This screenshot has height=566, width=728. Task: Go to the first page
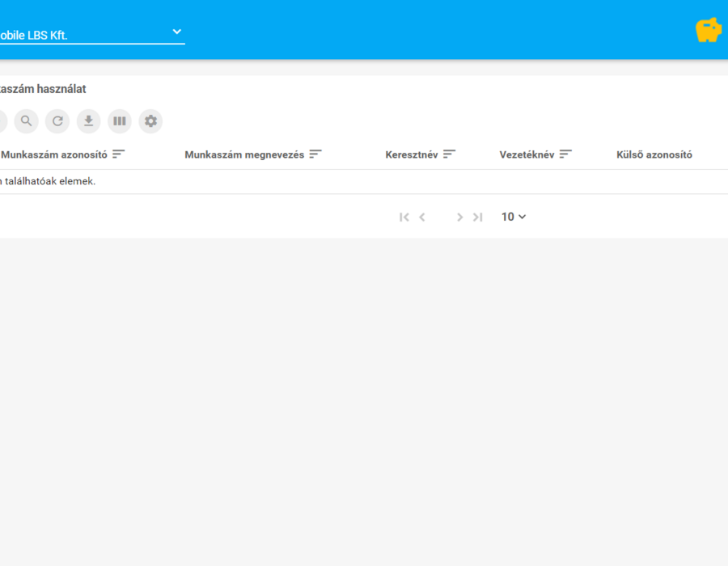[x=404, y=218]
